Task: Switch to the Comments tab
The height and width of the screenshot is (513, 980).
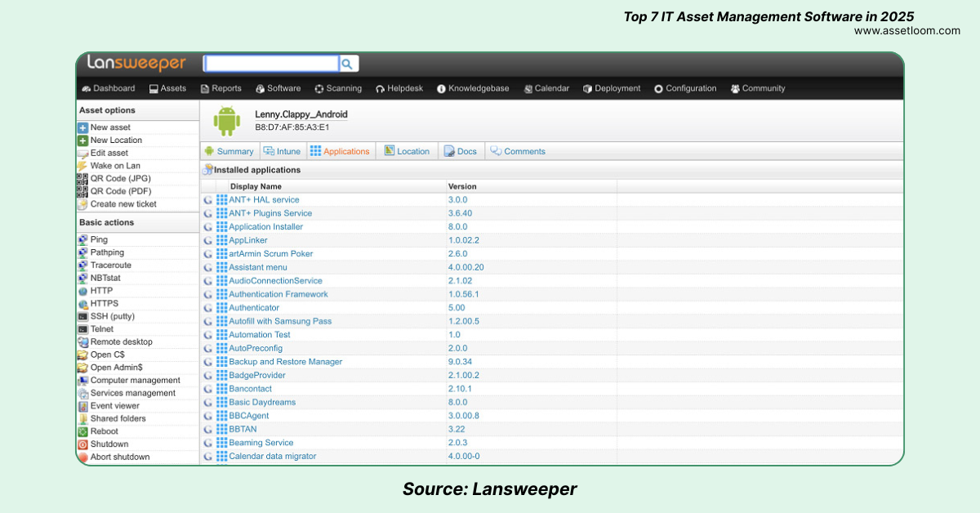Action: pos(518,151)
